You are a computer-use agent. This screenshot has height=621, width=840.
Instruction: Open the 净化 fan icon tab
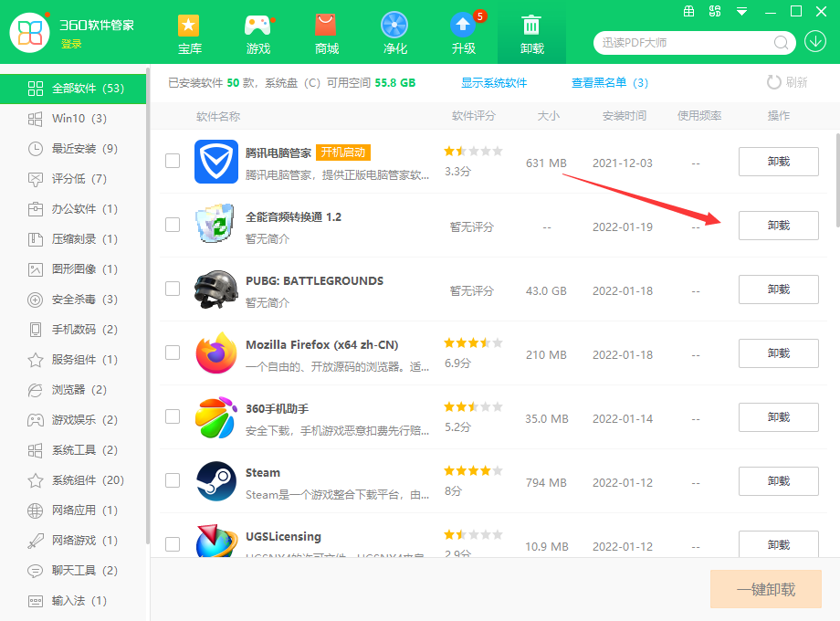(394, 35)
